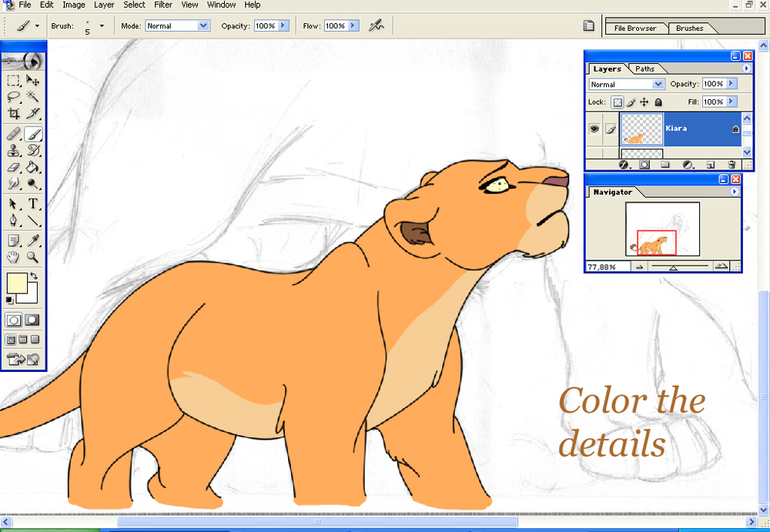The width and height of the screenshot is (770, 532).
Task: Expand the Flow slider arrow
Action: tap(353, 25)
